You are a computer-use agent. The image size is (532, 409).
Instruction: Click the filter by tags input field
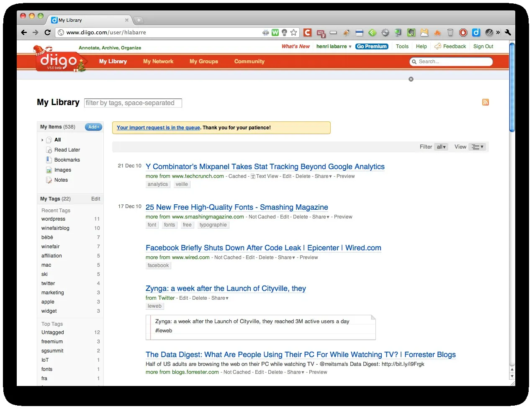(x=133, y=103)
